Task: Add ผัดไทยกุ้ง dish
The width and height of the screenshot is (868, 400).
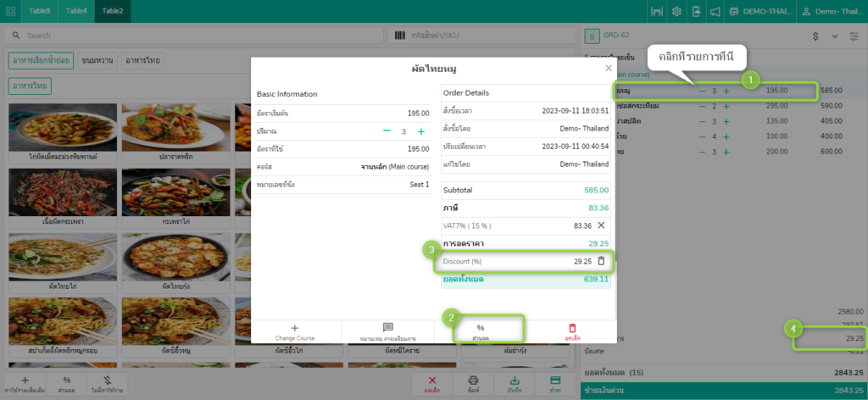Action: 176,263
